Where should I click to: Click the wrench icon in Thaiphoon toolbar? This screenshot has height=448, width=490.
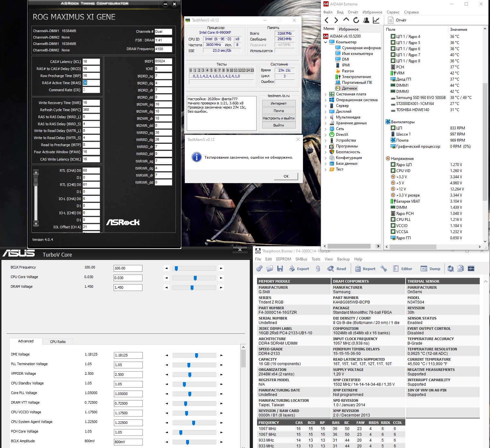click(384, 269)
